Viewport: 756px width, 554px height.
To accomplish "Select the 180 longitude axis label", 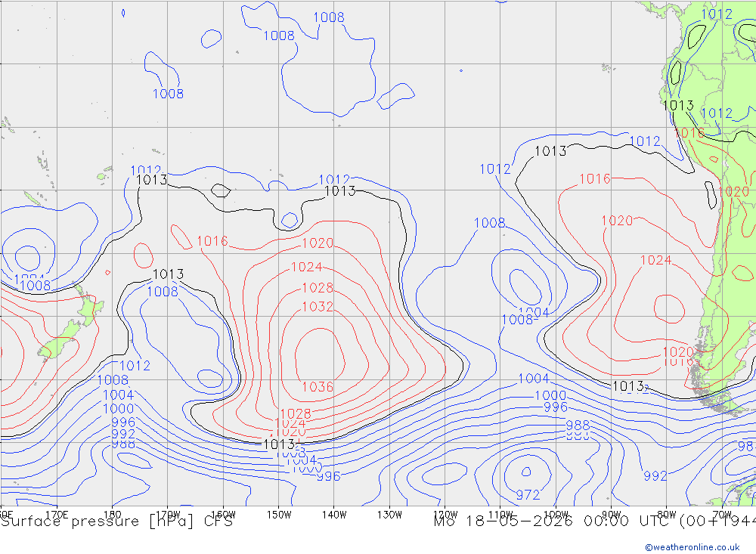I will [113, 515].
